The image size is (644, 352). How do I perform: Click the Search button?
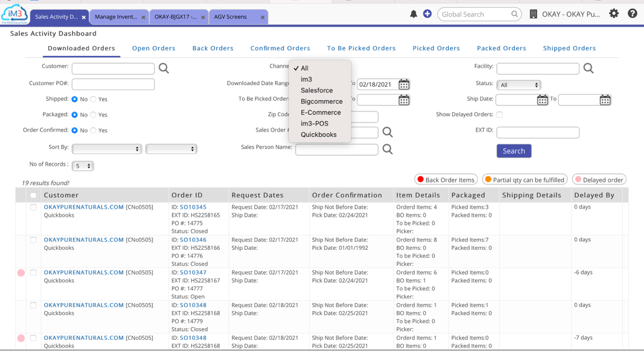pos(514,151)
